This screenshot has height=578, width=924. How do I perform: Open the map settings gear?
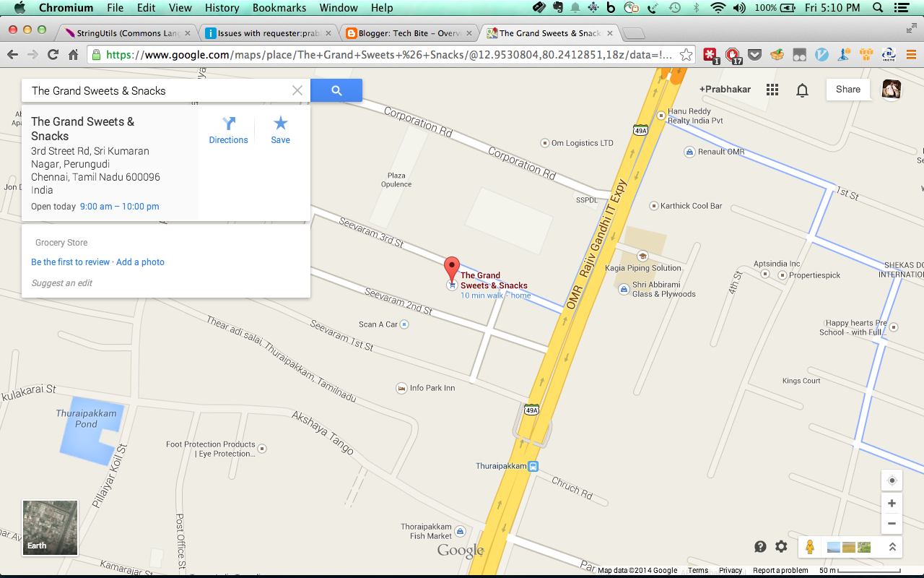[781, 547]
